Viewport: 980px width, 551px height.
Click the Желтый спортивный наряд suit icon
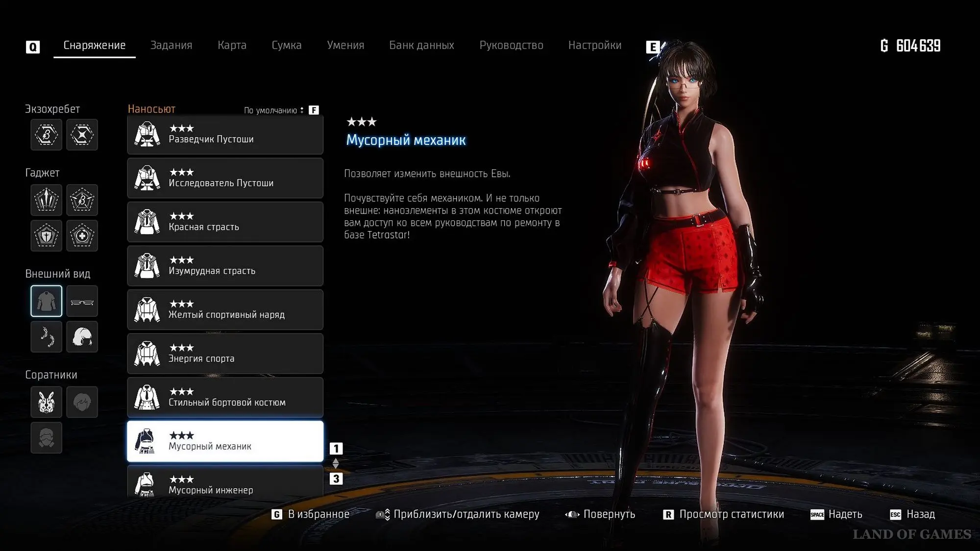[147, 310]
